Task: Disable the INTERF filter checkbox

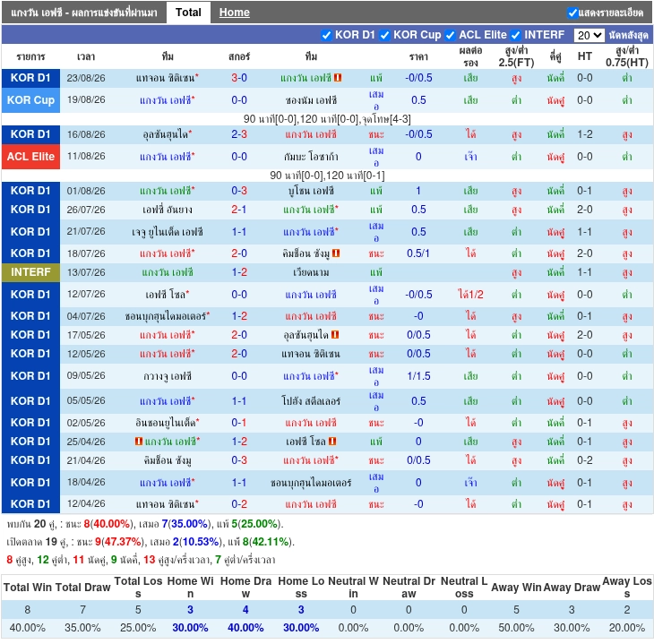Action: (515, 36)
